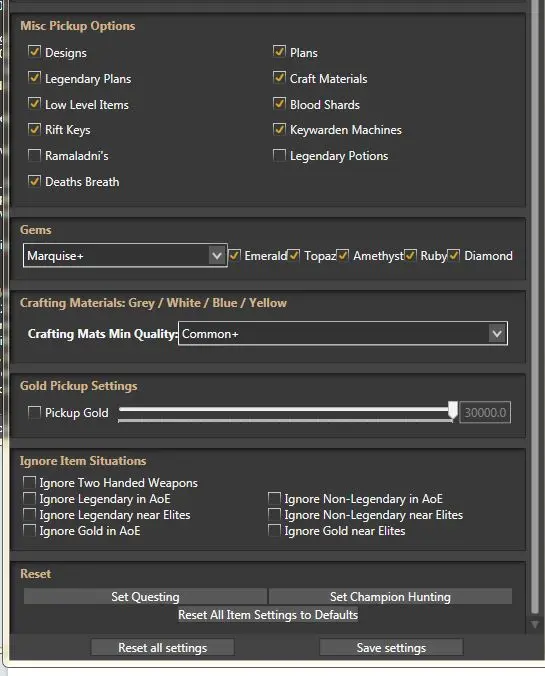Click the 30000.0 gold value field
Image resolution: width=545 pixels, height=676 pixels.
coord(485,412)
